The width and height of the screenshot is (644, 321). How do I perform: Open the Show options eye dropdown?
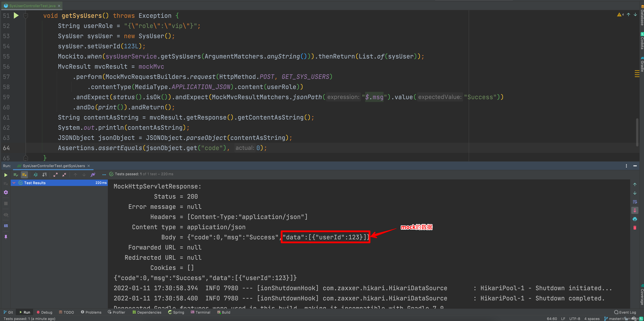click(x=6, y=215)
